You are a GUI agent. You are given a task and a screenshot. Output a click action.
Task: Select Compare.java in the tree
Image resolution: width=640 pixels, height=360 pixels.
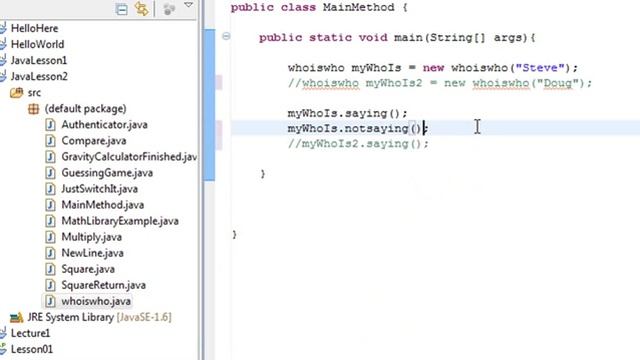(94, 141)
